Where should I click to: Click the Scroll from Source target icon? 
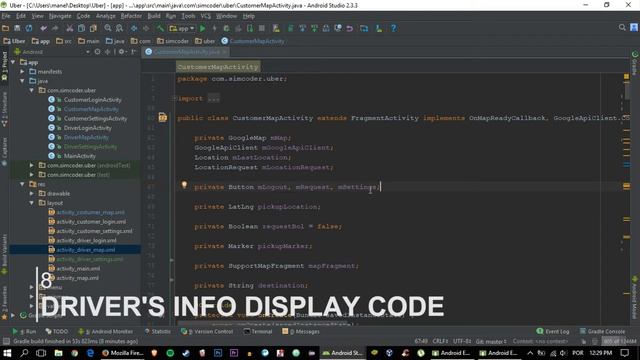(x=98, y=52)
